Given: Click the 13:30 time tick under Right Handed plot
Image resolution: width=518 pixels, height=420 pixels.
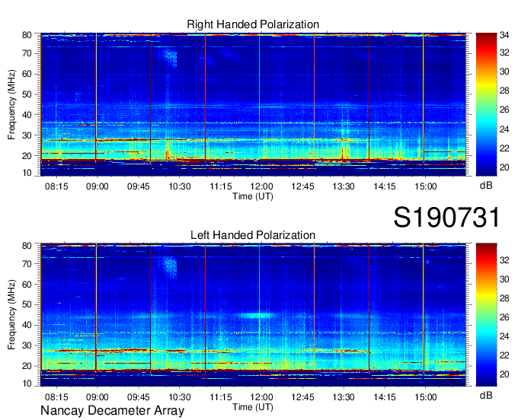Looking at the screenshot, I should click(x=344, y=186).
